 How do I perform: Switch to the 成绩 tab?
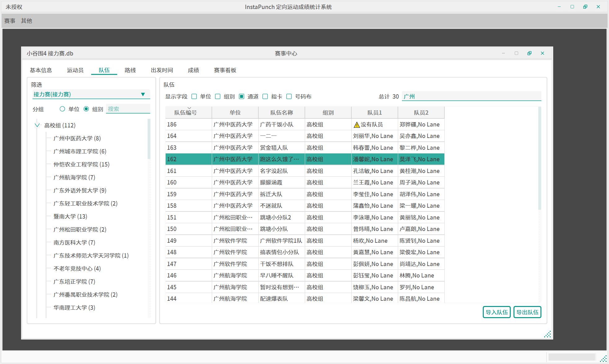tap(193, 70)
